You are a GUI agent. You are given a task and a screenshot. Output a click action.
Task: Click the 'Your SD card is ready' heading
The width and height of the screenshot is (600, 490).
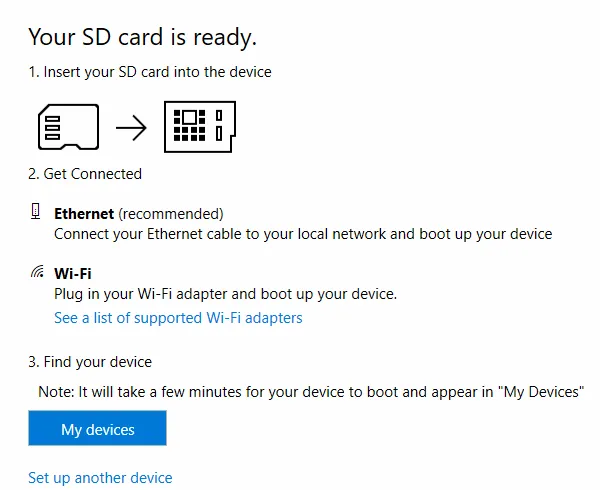142,37
